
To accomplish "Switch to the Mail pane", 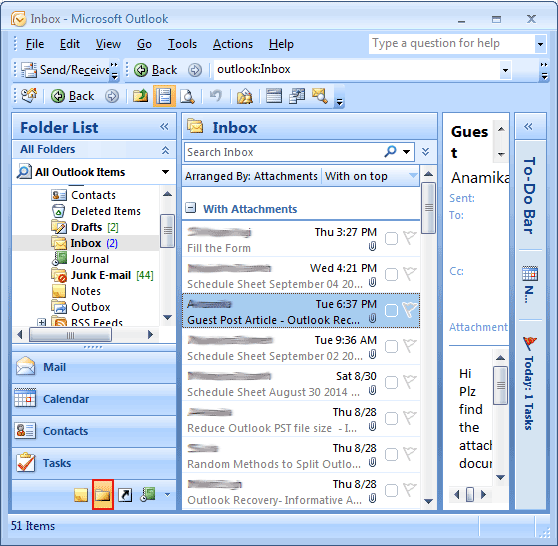I will (x=94, y=367).
